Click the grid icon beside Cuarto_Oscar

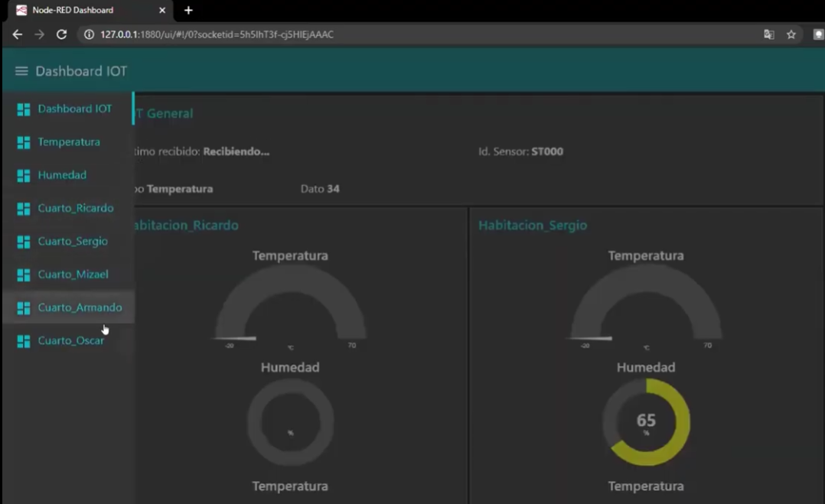[24, 341]
